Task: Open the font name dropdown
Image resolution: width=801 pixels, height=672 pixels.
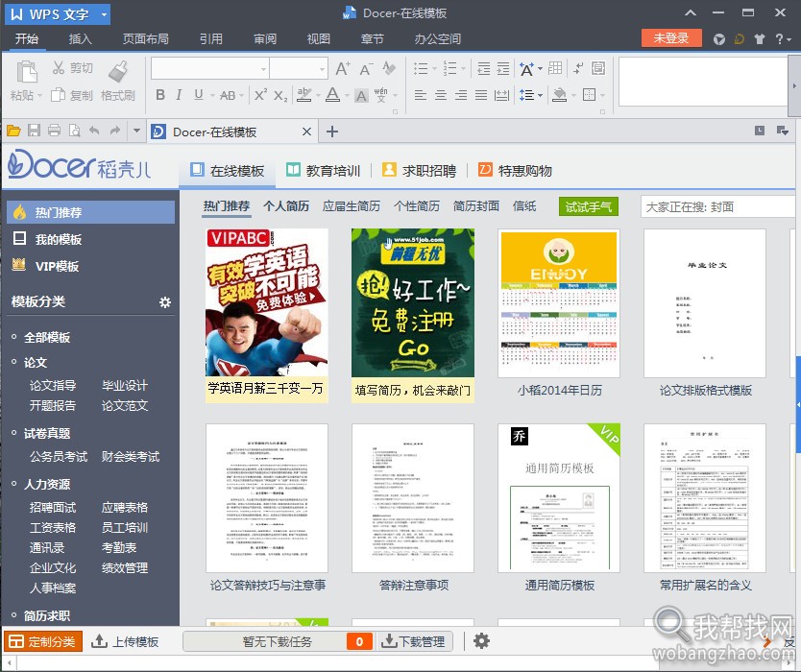Action: [263, 69]
